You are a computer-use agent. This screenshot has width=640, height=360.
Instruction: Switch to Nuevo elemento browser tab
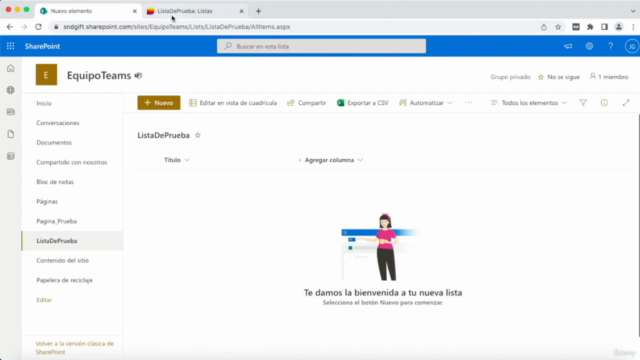point(89,11)
